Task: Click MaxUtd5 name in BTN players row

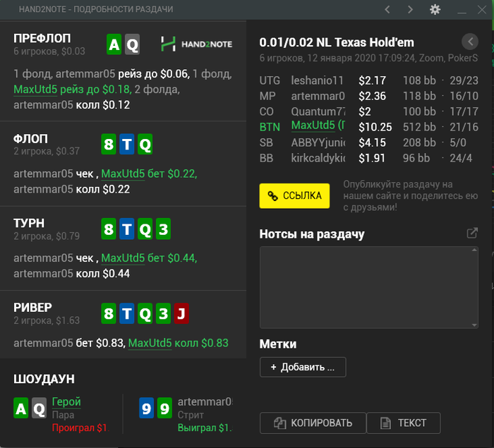Action: pos(318,126)
